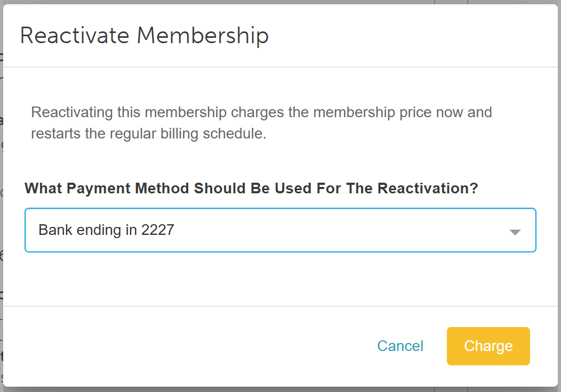Click the empty footer area left of Cancel

(186, 346)
